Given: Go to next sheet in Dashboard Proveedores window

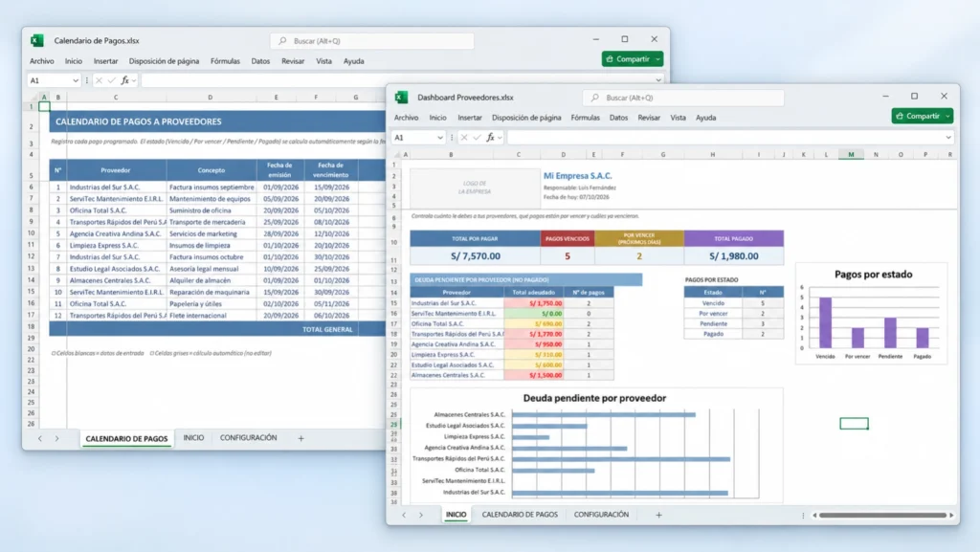Looking at the screenshot, I should tap(421, 515).
